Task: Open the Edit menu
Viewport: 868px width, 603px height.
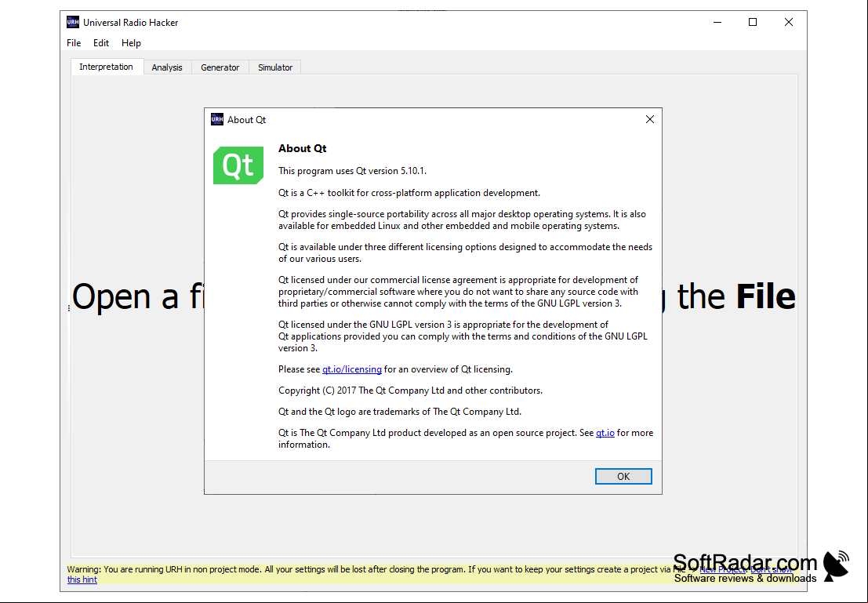Action: point(100,43)
